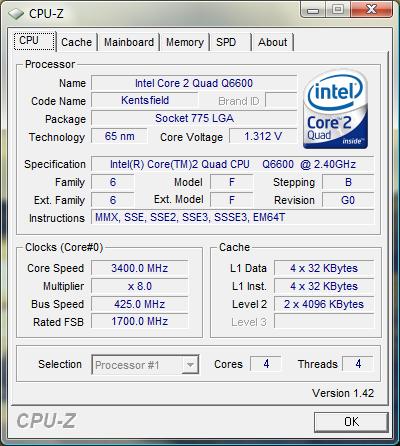The height and width of the screenshot is (446, 400).
Task: Click the Revision value G0
Action: [x=348, y=200]
